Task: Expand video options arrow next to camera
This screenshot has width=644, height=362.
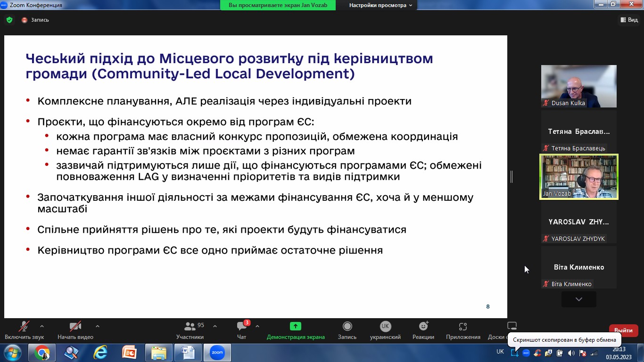Action: (98, 326)
